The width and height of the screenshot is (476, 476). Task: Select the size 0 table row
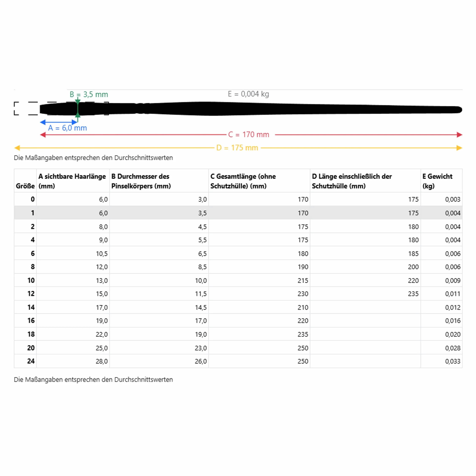[238, 199]
